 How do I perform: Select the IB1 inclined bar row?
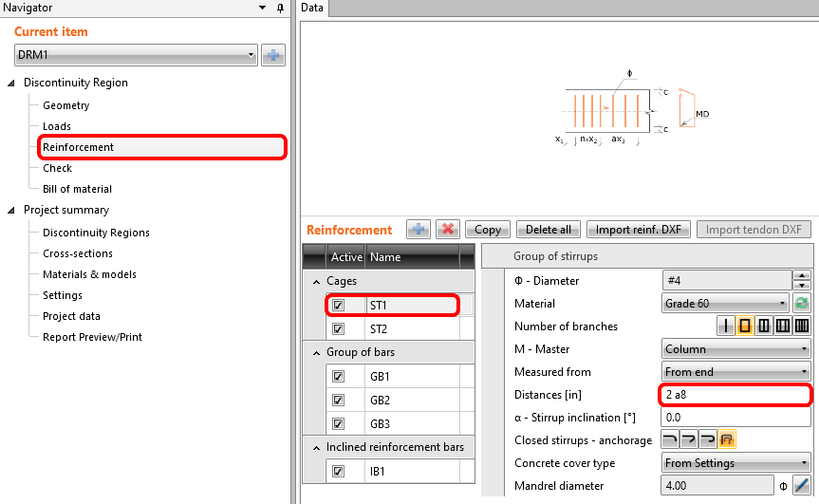tap(400, 471)
